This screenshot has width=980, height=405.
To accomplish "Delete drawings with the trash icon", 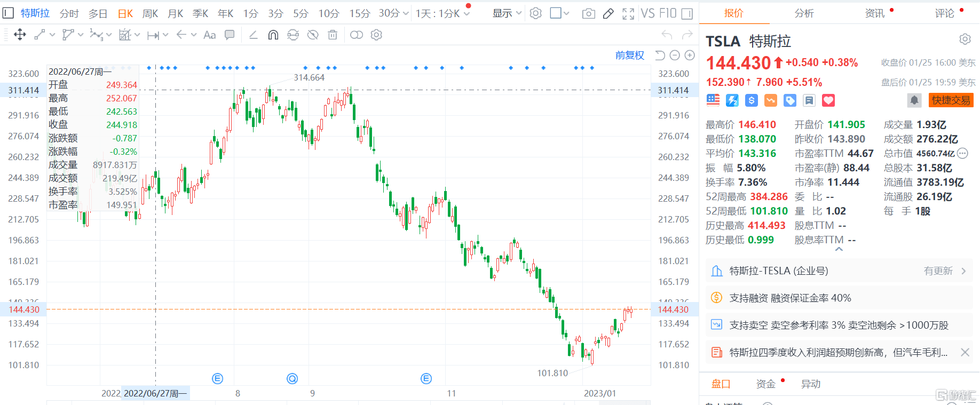I will point(333,35).
